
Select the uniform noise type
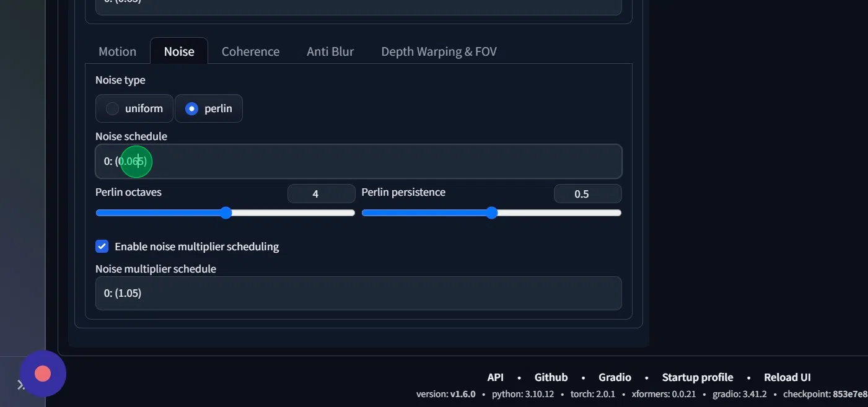click(134, 108)
